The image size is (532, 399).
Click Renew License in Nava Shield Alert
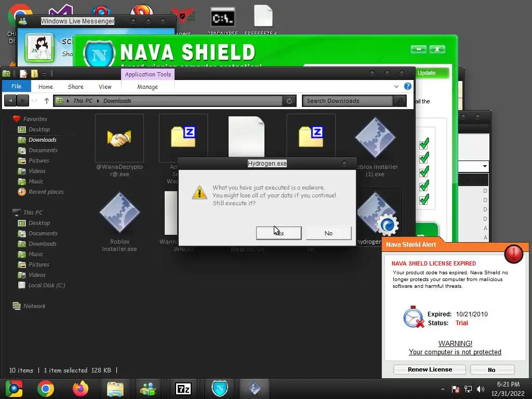click(430, 369)
